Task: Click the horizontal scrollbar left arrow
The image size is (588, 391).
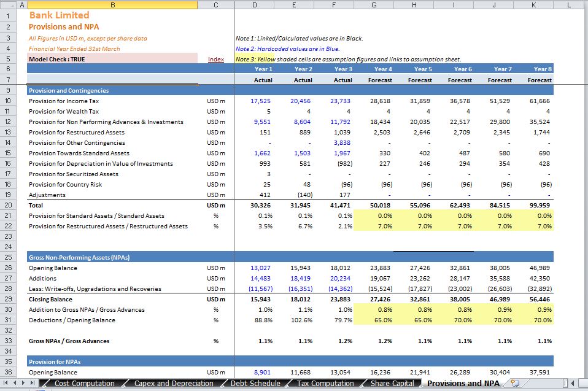Action: click(x=573, y=383)
